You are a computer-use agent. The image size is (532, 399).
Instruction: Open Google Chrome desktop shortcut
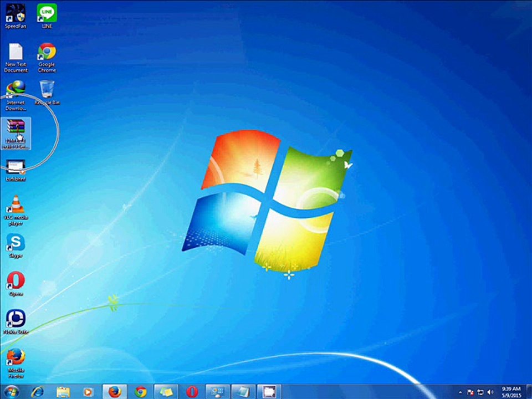point(47,58)
